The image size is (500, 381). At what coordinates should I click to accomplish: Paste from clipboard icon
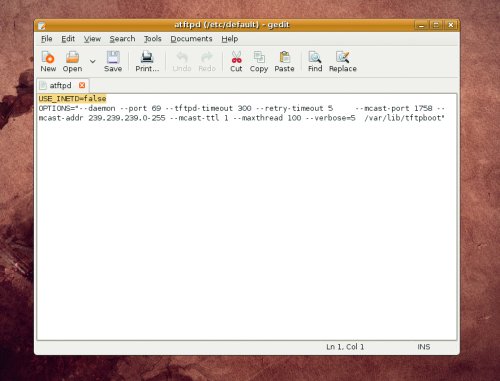coord(284,61)
